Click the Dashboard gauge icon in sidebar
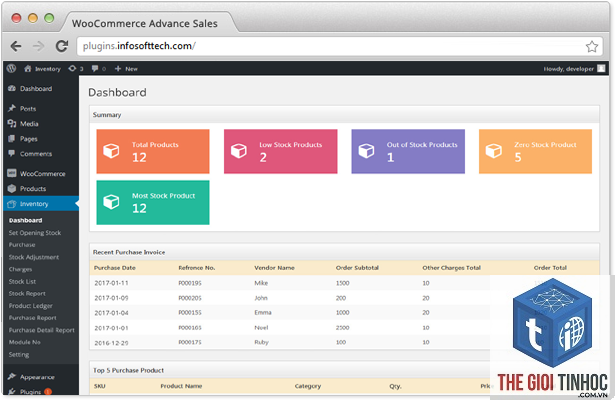Image resolution: width=615 pixels, height=400 pixels. tap(12, 89)
